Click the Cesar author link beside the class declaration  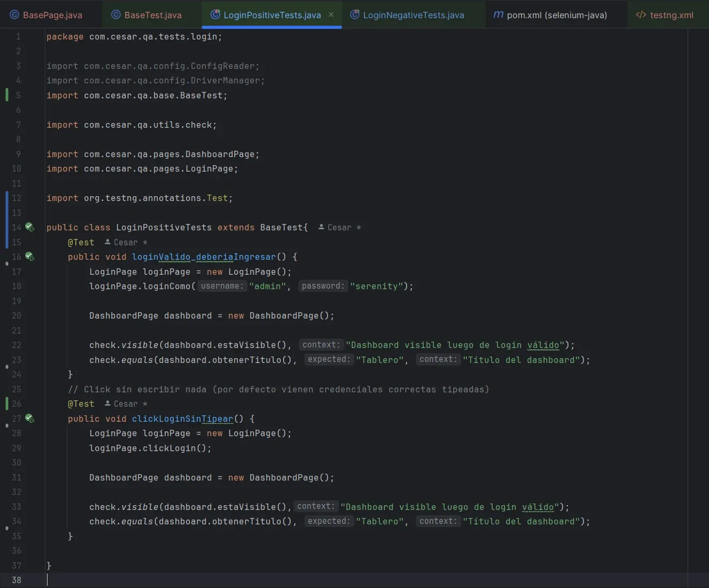pos(340,227)
